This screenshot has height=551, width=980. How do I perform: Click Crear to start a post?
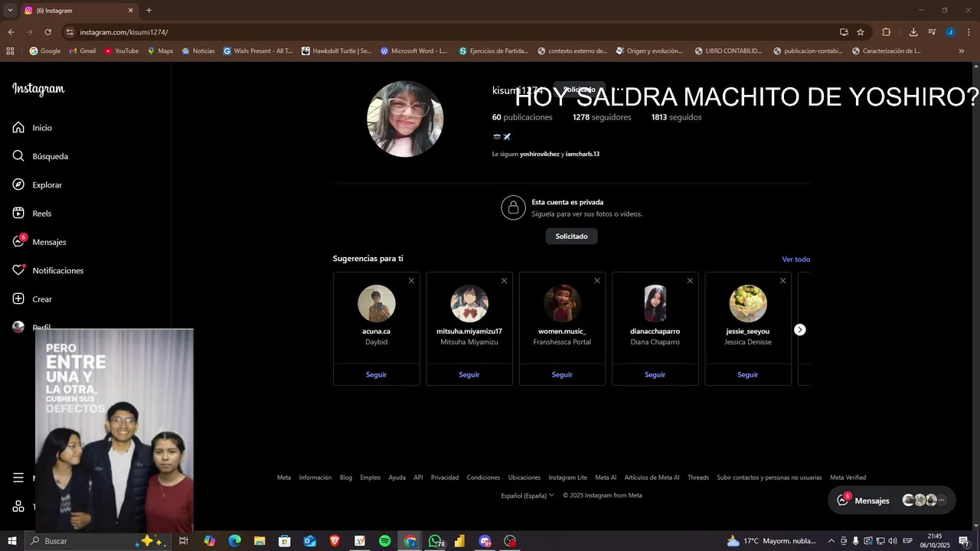32,299
